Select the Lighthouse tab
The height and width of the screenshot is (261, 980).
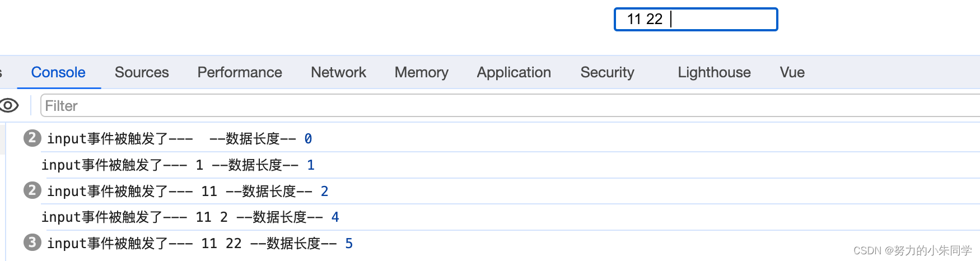(x=714, y=72)
